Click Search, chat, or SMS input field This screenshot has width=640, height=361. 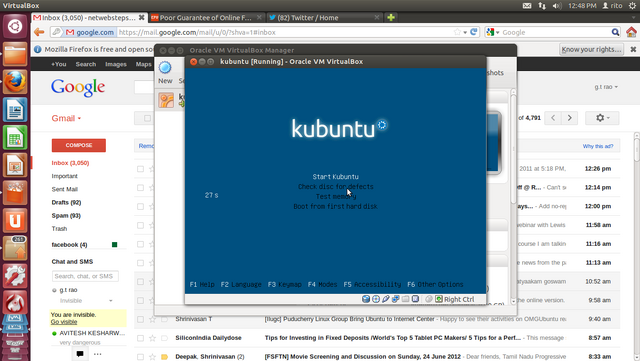coord(85,276)
